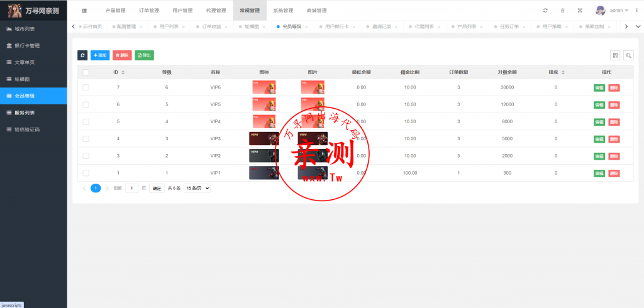Click the red 删除 toolbar button
Viewport: 644px width, 308px height.
click(x=123, y=55)
